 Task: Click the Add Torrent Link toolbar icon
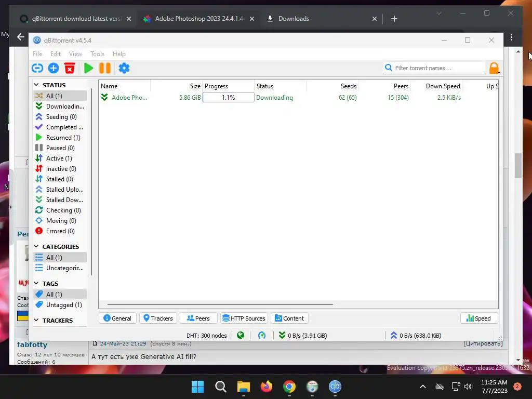(37, 68)
